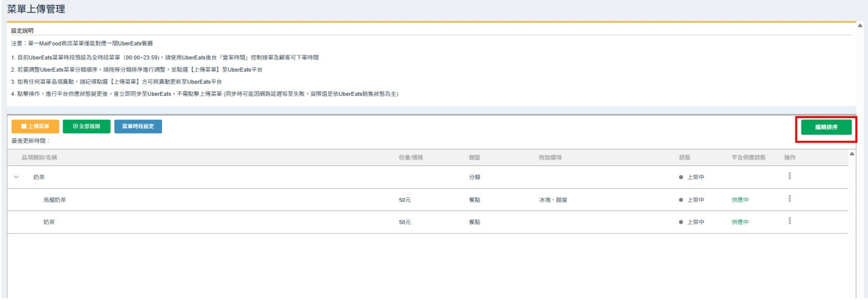Click the green 編輯排序 button

click(826, 127)
